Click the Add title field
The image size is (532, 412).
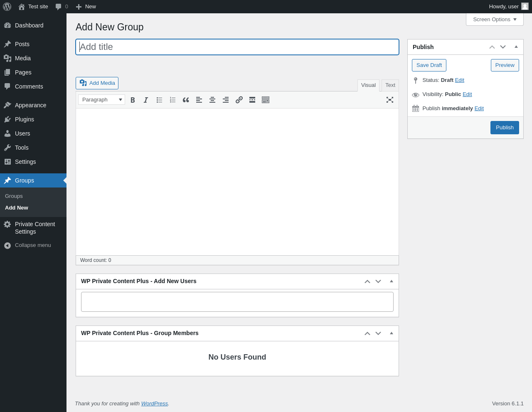point(237,47)
